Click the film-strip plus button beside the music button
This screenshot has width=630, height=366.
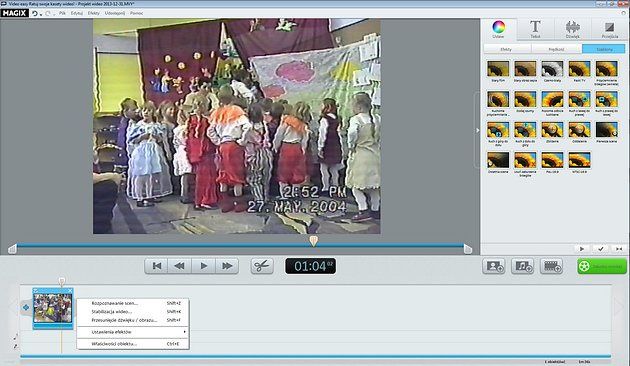[551, 266]
